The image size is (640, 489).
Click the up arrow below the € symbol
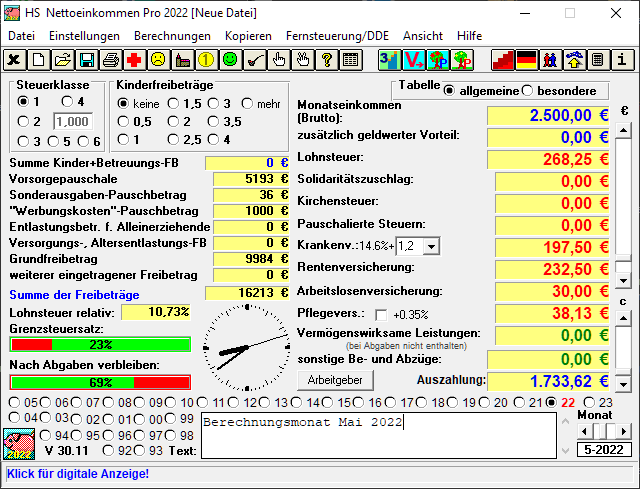click(623, 128)
